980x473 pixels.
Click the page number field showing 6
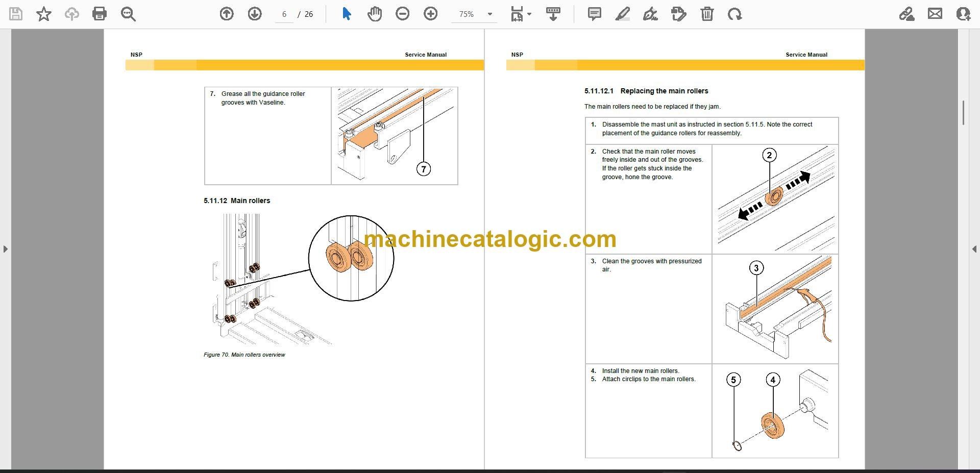pyautogui.click(x=284, y=14)
